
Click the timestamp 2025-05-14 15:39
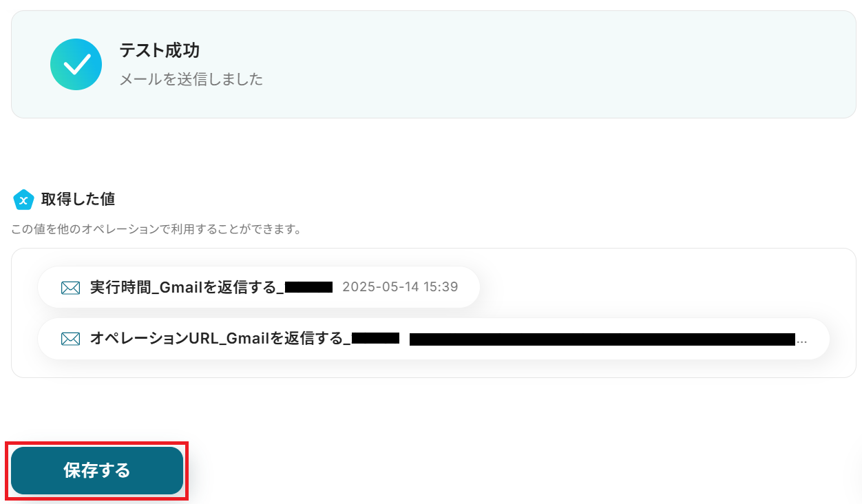pyautogui.click(x=400, y=287)
